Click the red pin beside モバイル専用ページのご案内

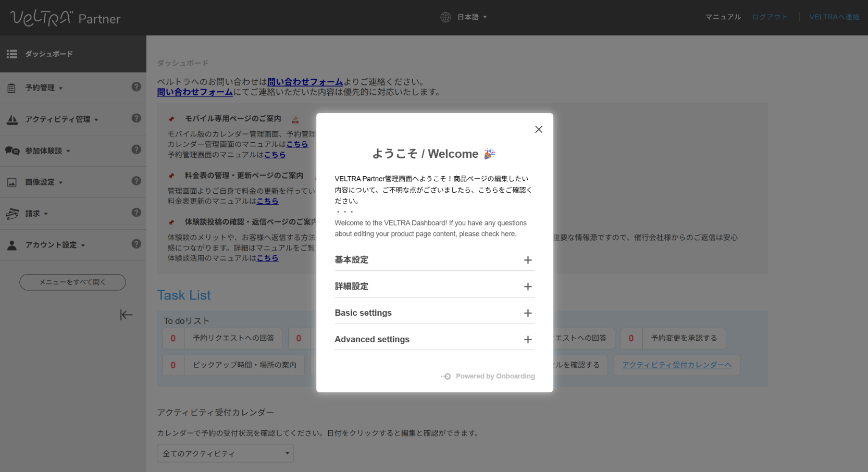click(x=171, y=119)
